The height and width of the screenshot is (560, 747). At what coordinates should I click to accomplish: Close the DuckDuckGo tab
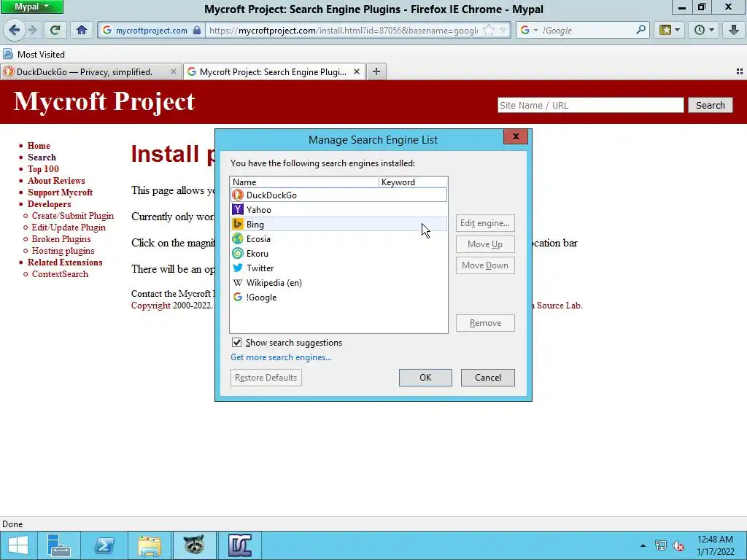point(174,71)
